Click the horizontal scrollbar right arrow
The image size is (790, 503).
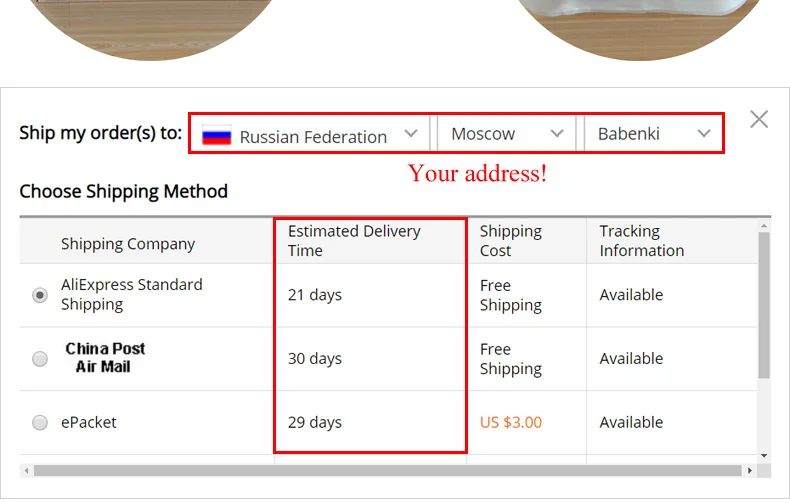[x=750, y=471]
